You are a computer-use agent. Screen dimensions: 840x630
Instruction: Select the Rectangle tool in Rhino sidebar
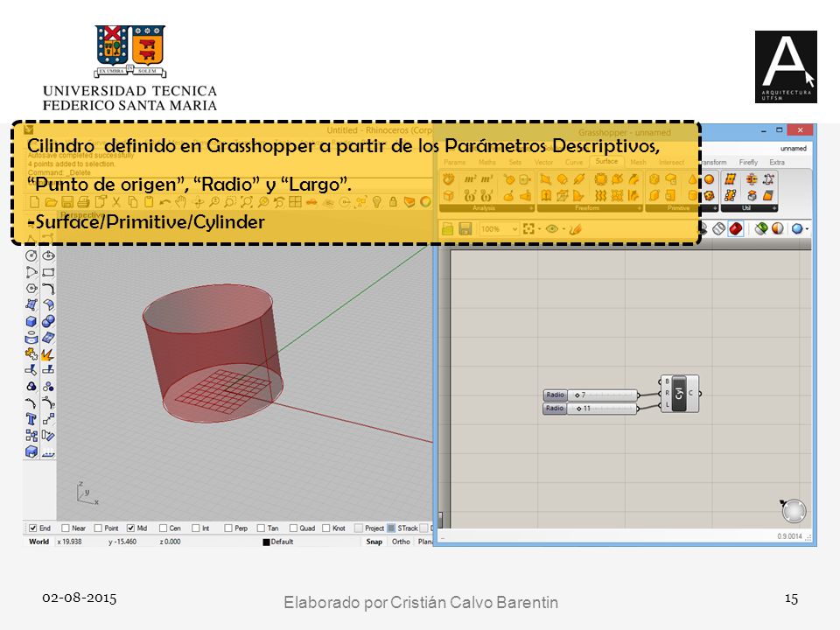(x=48, y=272)
